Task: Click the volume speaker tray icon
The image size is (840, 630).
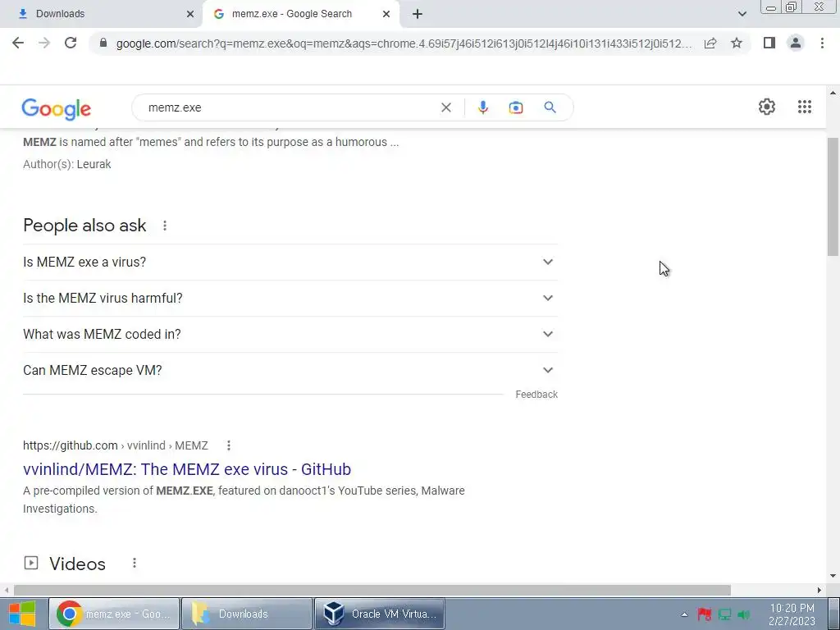Action: pyautogui.click(x=743, y=614)
